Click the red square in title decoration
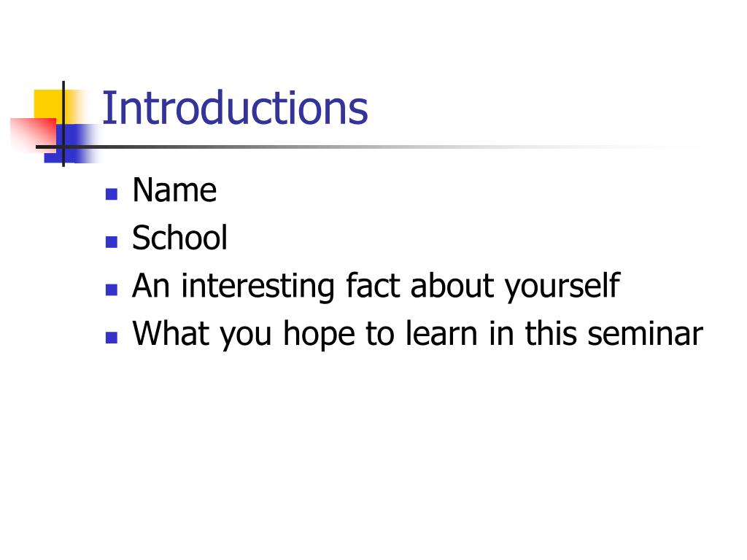The height and width of the screenshot is (560, 747). [32, 134]
